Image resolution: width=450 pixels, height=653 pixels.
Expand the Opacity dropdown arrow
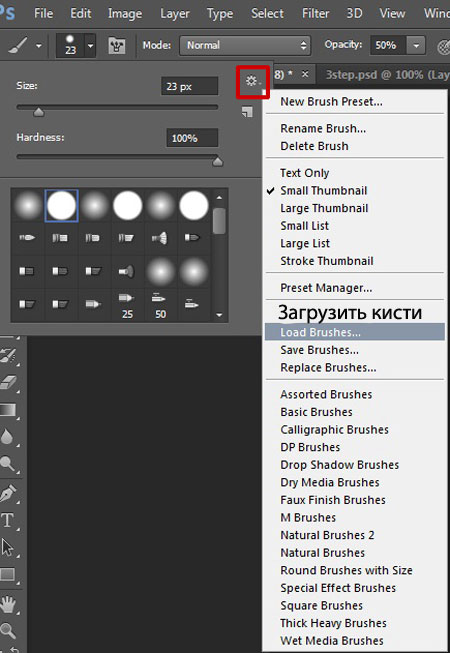point(415,45)
